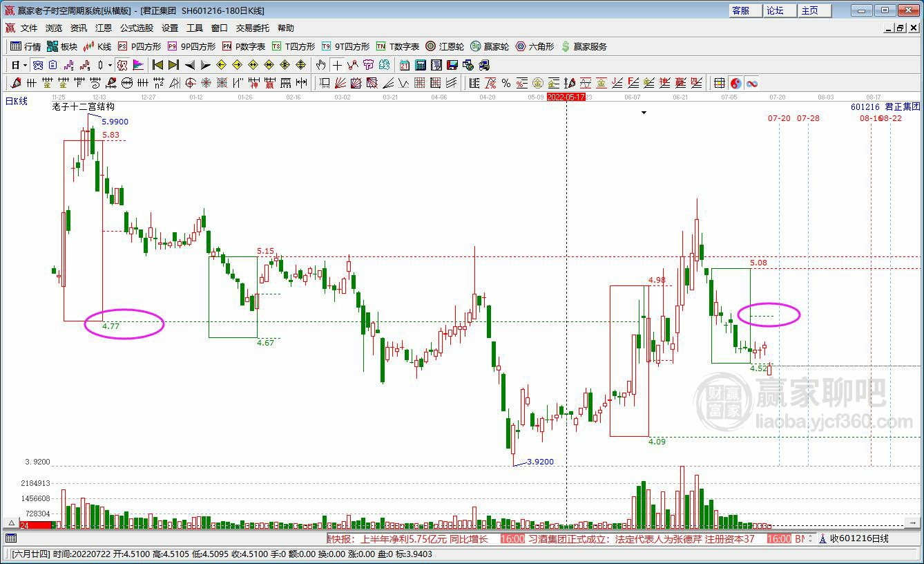Open the 赢家轮 wheel tool

point(490,46)
